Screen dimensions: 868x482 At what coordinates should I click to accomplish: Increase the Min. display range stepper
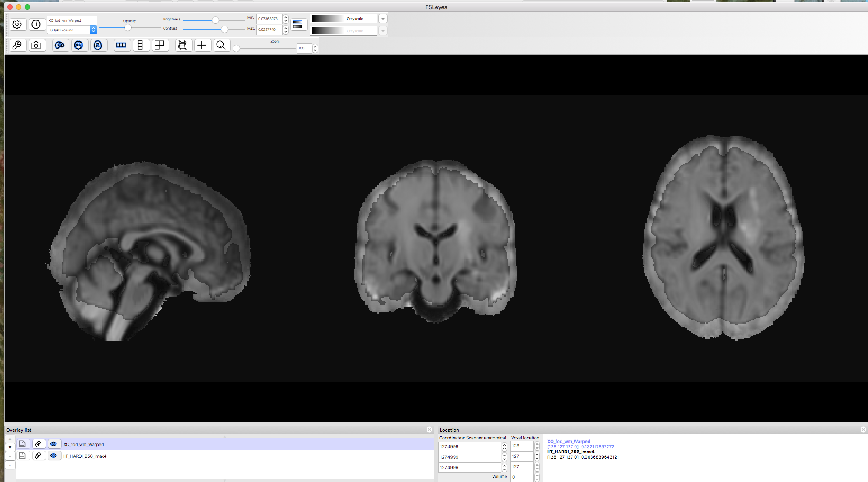coord(286,17)
